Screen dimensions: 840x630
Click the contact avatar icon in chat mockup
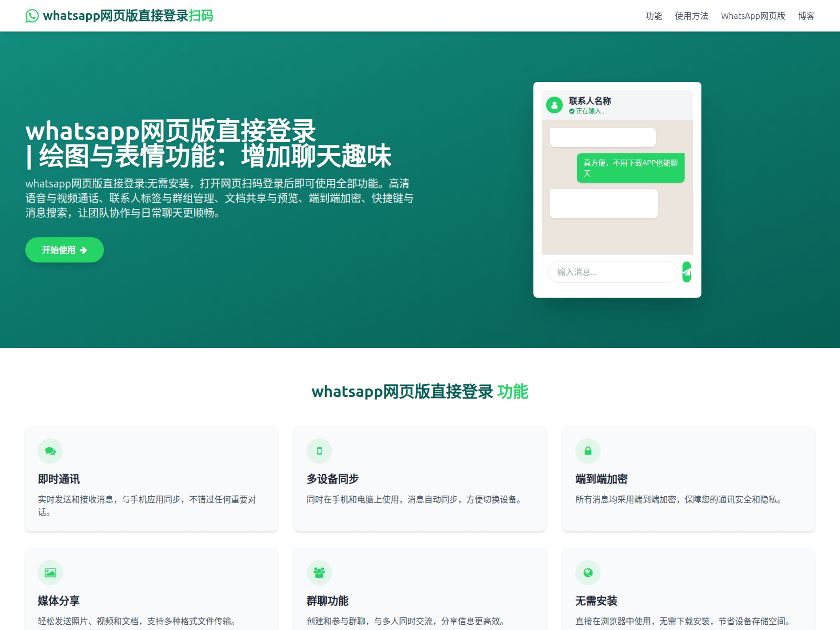(x=554, y=105)
